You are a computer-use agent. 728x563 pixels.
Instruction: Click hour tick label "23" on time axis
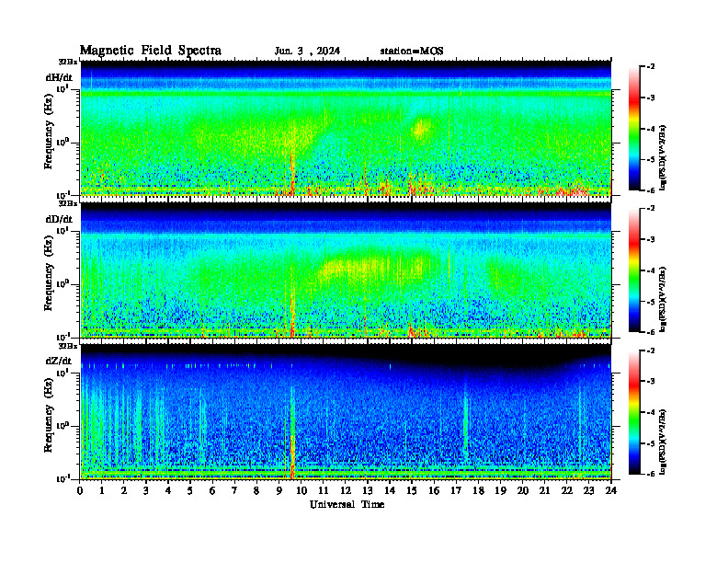click(x=589, y=490)
